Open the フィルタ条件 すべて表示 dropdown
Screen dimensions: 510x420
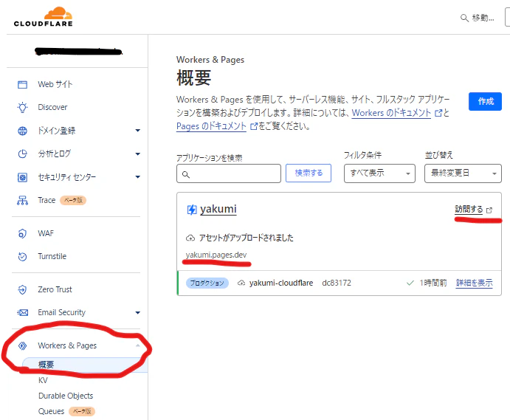pyautogui.click(x=379, y=173)
